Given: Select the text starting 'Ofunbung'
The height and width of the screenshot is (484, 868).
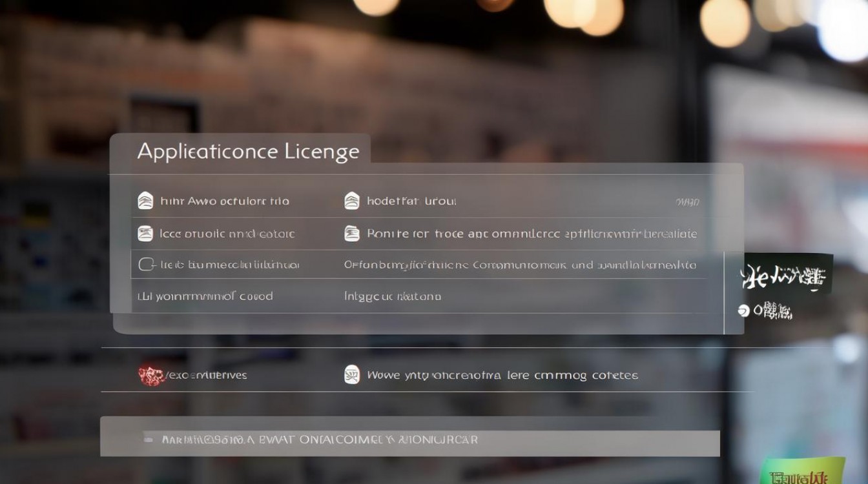Looking at the screenshot, I should [x=520, y=265].
